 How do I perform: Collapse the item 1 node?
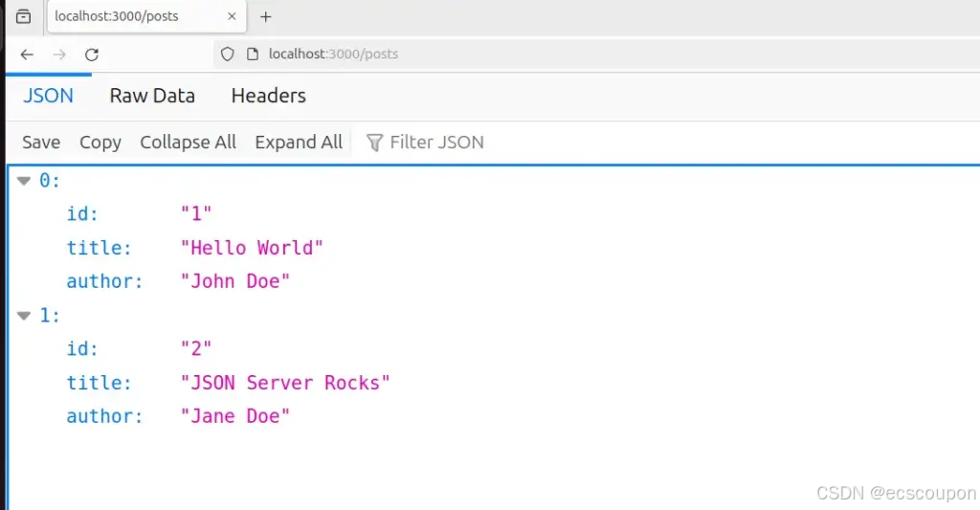click(24, 316)
